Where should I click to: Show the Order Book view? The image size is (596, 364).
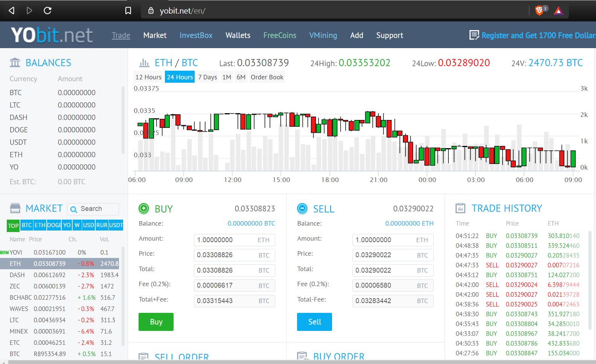point(267,77)
